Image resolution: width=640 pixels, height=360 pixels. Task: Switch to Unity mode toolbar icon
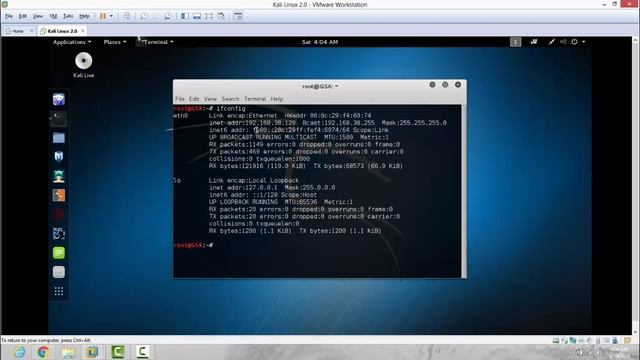click(221, 16)
